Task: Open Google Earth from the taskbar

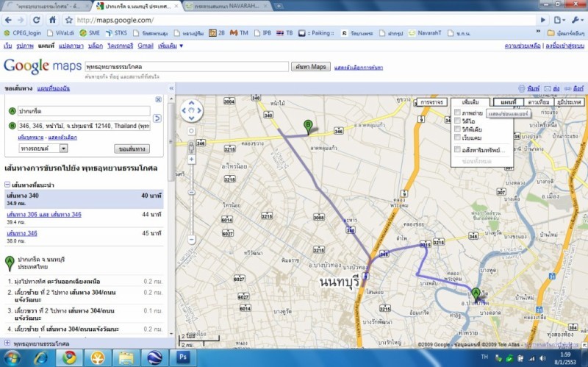Action: (154, 357)
